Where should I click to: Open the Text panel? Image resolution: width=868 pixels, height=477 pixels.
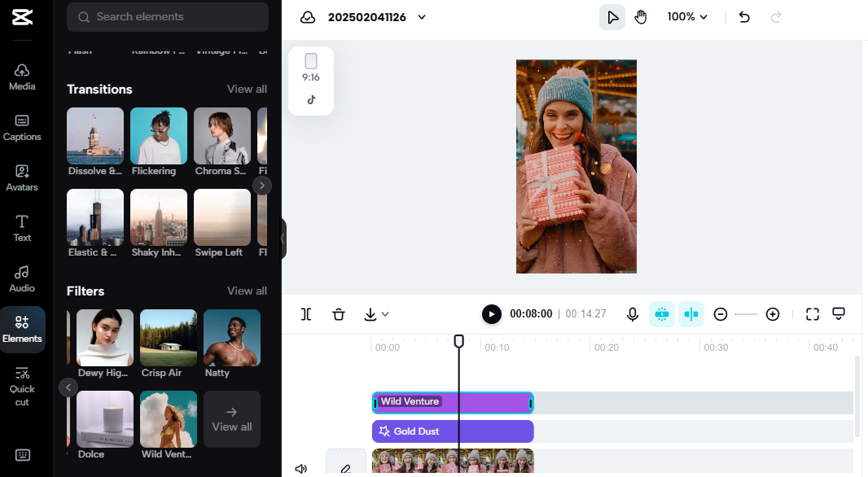[22, 229]
